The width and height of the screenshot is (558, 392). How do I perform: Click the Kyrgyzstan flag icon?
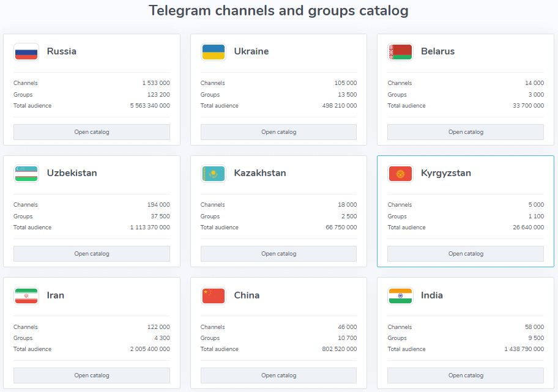(x=400, y=174)
